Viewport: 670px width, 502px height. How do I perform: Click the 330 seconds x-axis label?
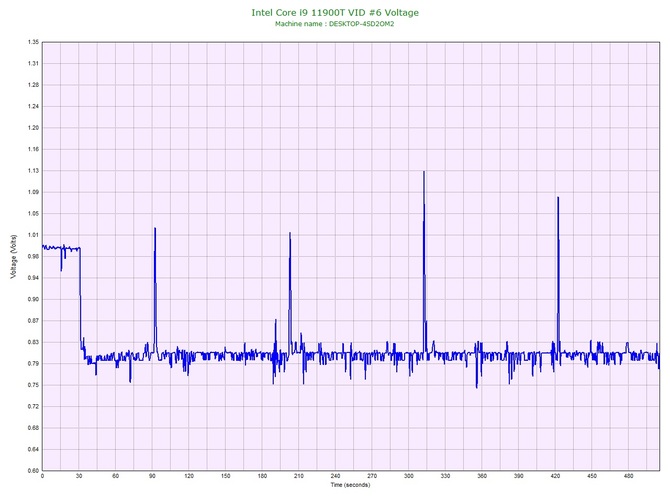445,476
